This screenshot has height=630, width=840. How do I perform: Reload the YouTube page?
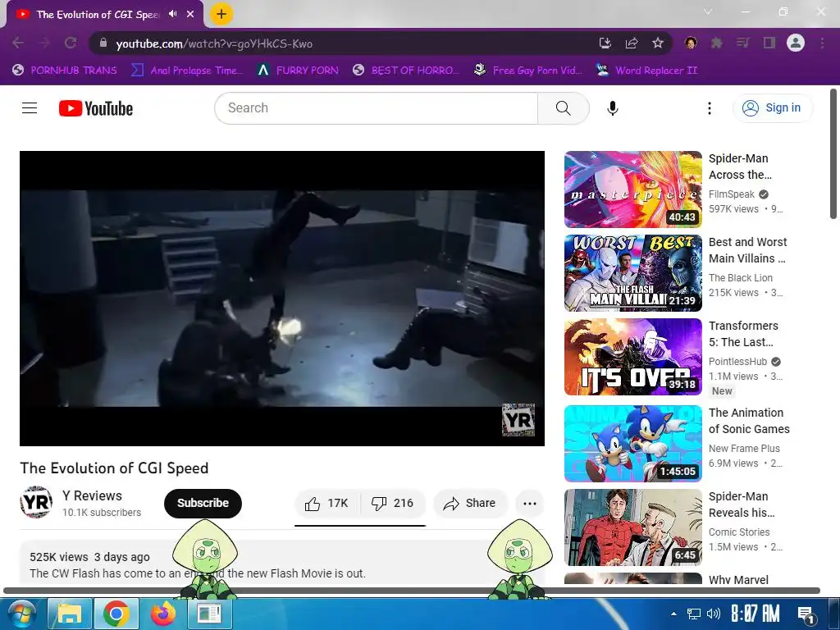(71, 43)
